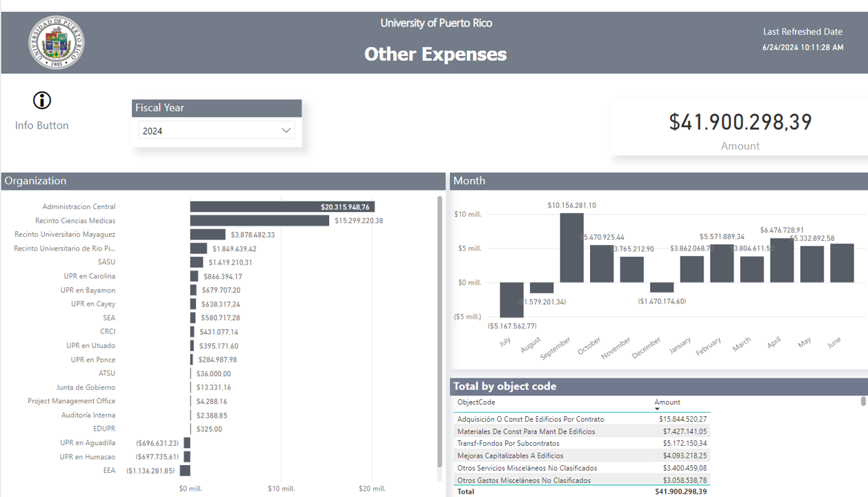Viewport: 868px width, 497px height.
Task: Click the total Amount card value
Action: pos(740,122)
